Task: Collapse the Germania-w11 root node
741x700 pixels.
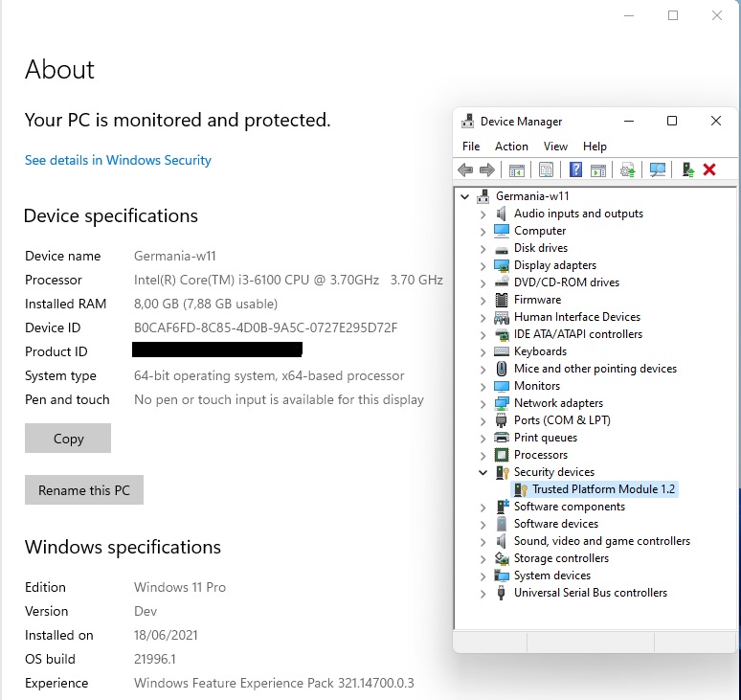Action: coord(465,196)
